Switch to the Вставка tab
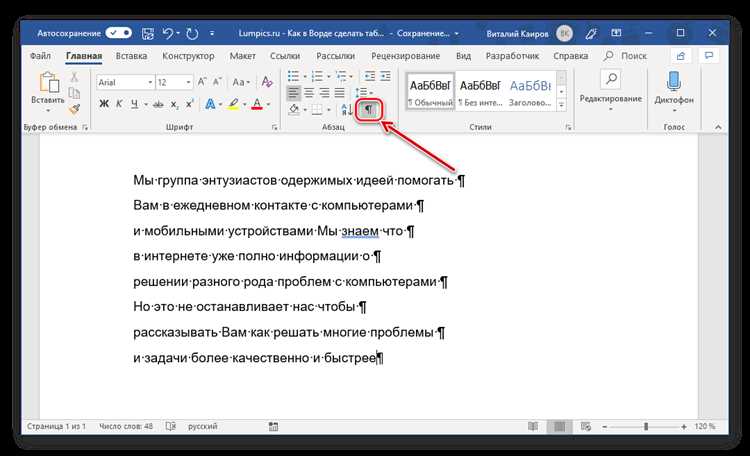Image resolution: width=750 pixels, height=456 pixels. (x=131, y=56)
